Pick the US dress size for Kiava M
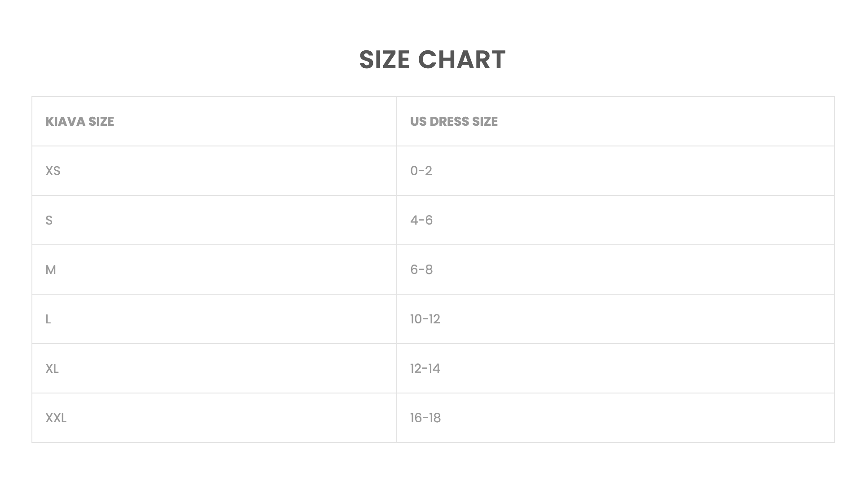 pos(421,270)
